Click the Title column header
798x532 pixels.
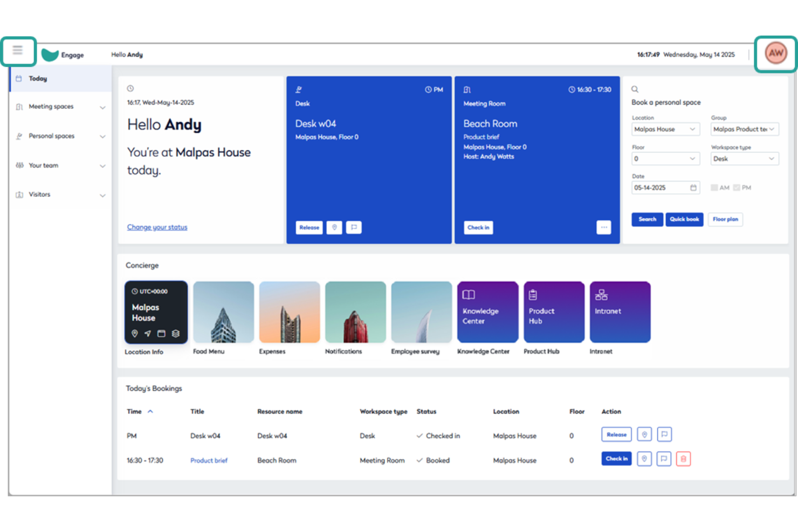(197, 412)
